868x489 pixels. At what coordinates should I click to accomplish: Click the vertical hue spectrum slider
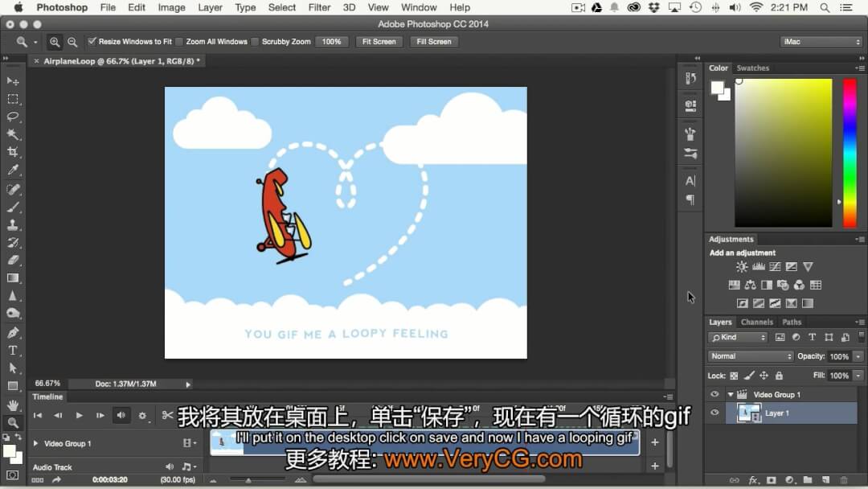[850, 153]
